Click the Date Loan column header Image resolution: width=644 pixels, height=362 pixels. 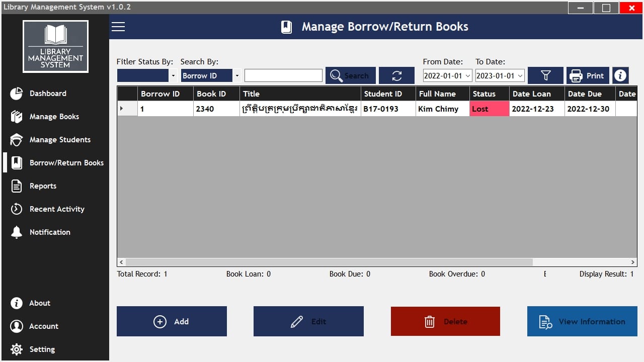[537, 94]
